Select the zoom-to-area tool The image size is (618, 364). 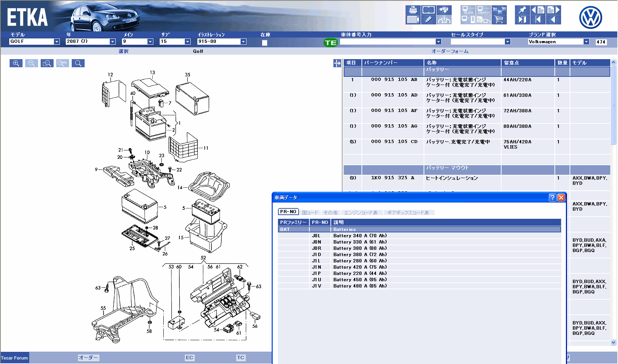coord(47,63)
